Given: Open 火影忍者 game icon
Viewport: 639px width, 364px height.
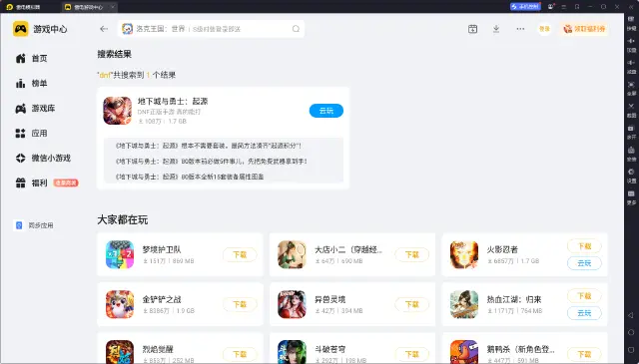Looking at the screenshot, I should (464, 255).
